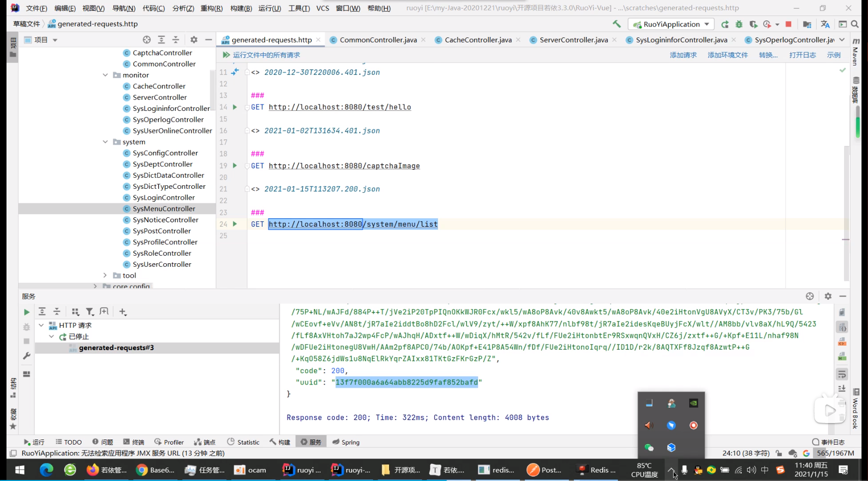Expand the tool folder

105,275
